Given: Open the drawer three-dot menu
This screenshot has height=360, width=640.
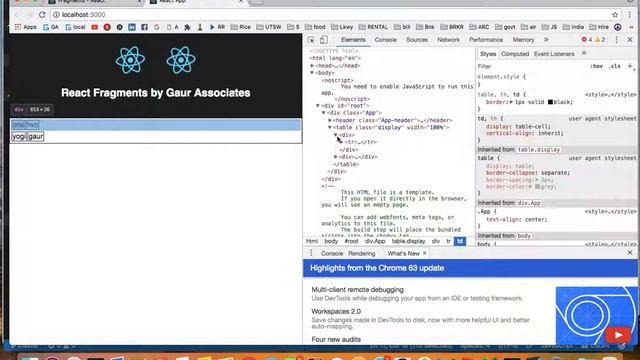Looking at the screenshot, I should click(x=311, y=253).
